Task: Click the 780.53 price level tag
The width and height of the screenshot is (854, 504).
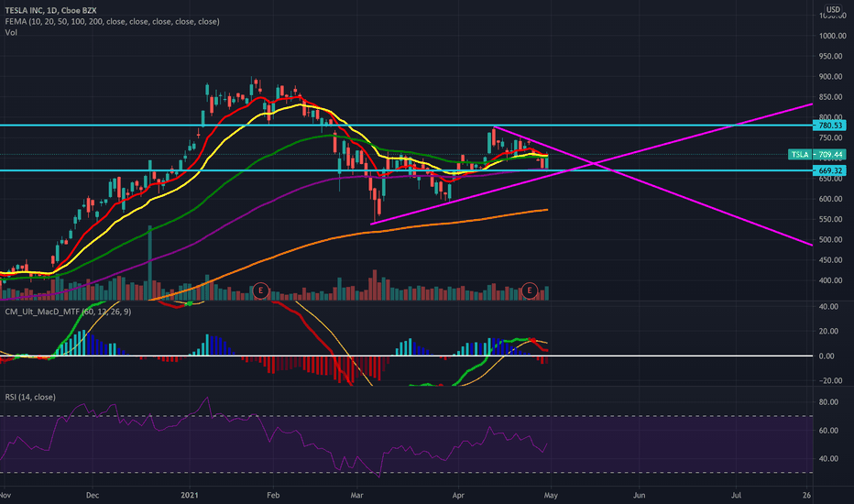Action: pyautogui.click(x=829, y=126)
